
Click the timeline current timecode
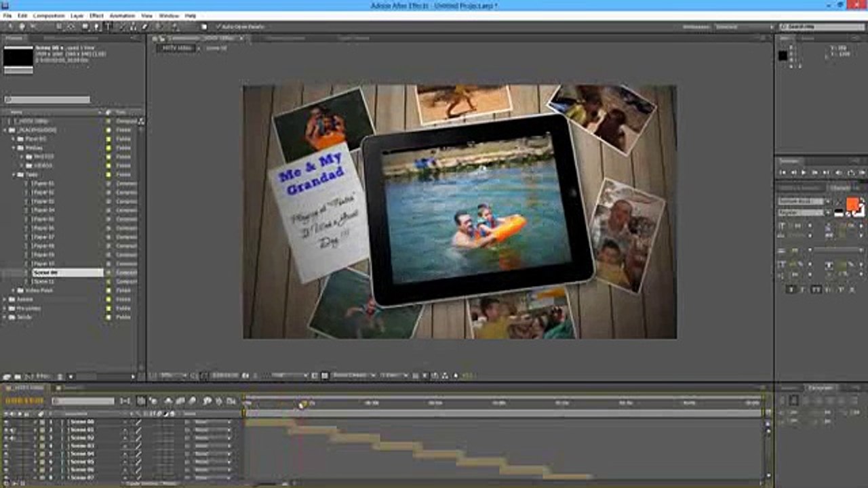tap(24, 401)
